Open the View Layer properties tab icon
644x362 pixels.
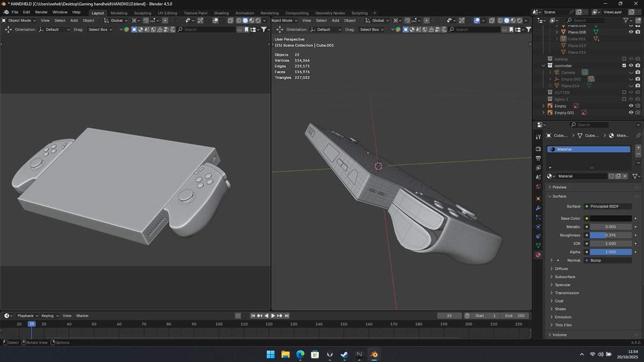point(538,168)
